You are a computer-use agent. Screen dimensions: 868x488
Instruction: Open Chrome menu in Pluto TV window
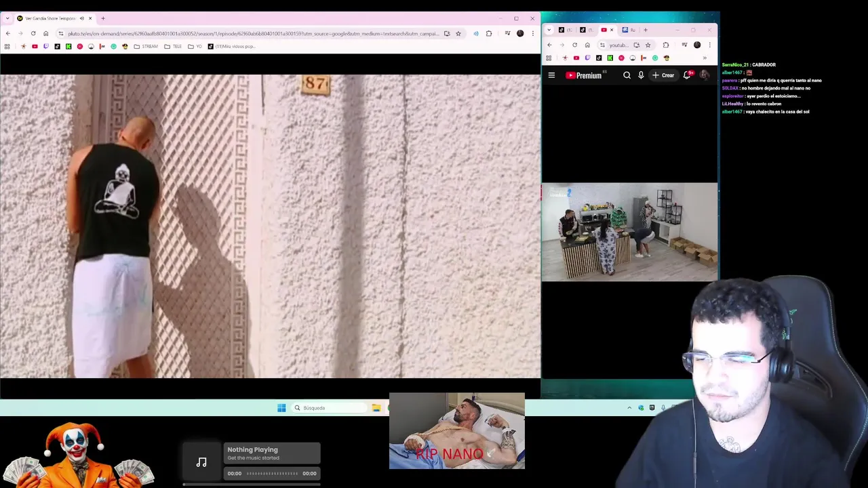pyautogui.click(x=532, y=33)
